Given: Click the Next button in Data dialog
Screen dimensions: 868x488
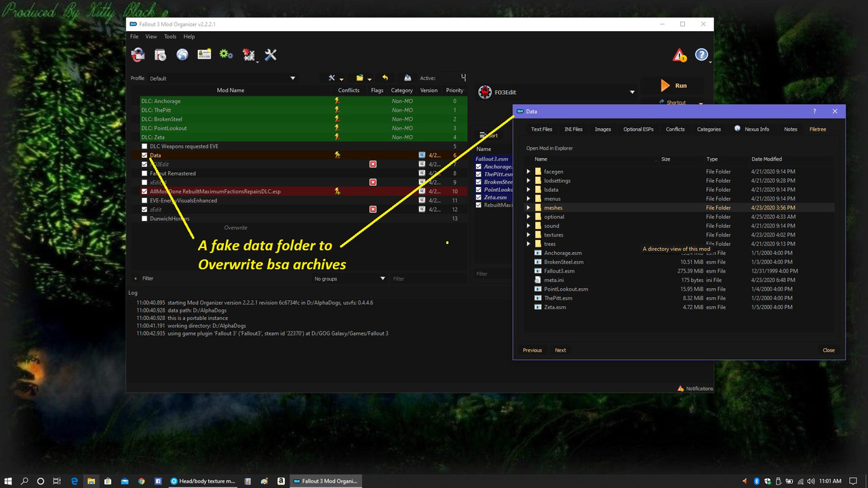Looking at the screenshot, I should 560,350.
